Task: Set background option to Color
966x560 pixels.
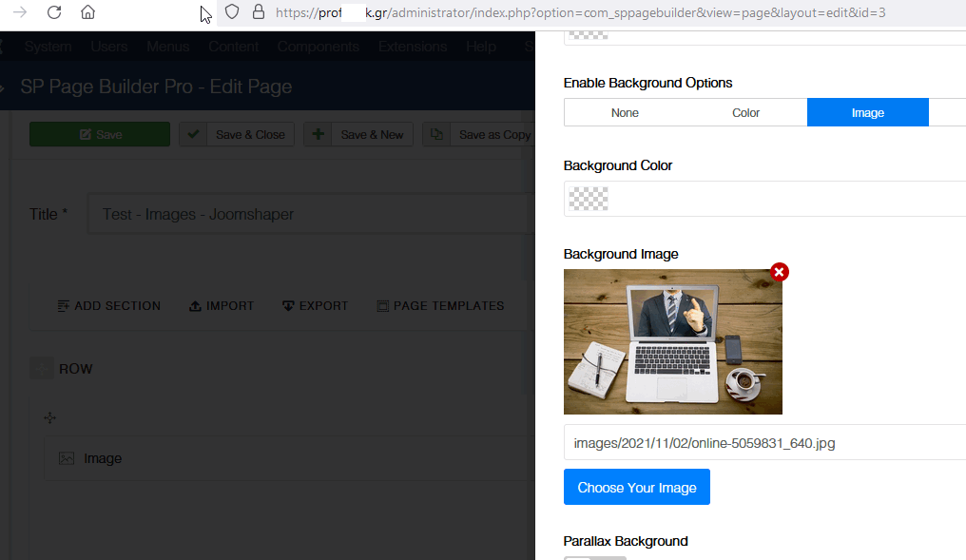Action: (745, 113)
